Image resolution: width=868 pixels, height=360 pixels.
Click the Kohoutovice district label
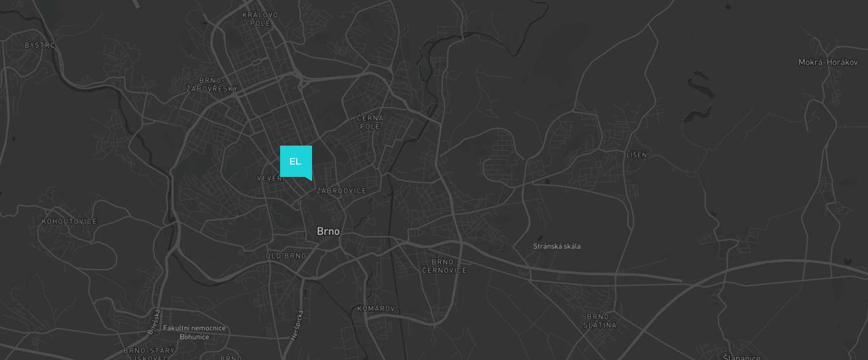click(x=69, y=221)
